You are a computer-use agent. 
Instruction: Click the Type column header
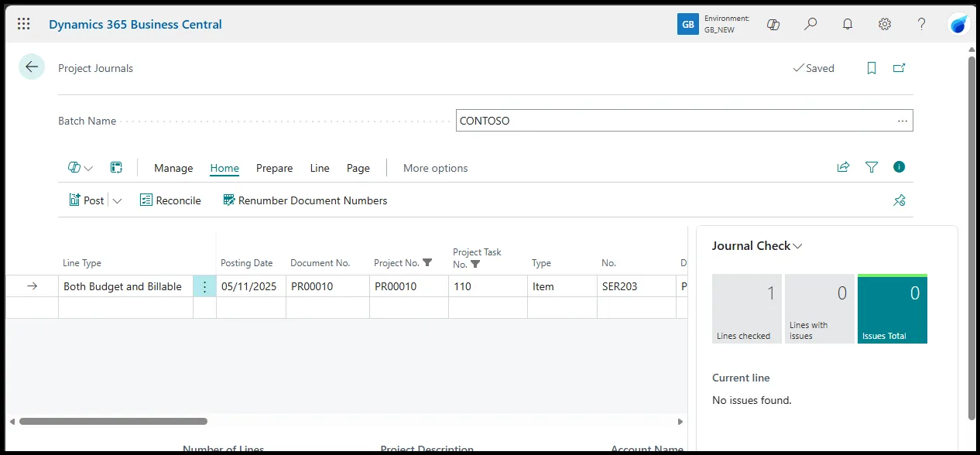point(541,263)
